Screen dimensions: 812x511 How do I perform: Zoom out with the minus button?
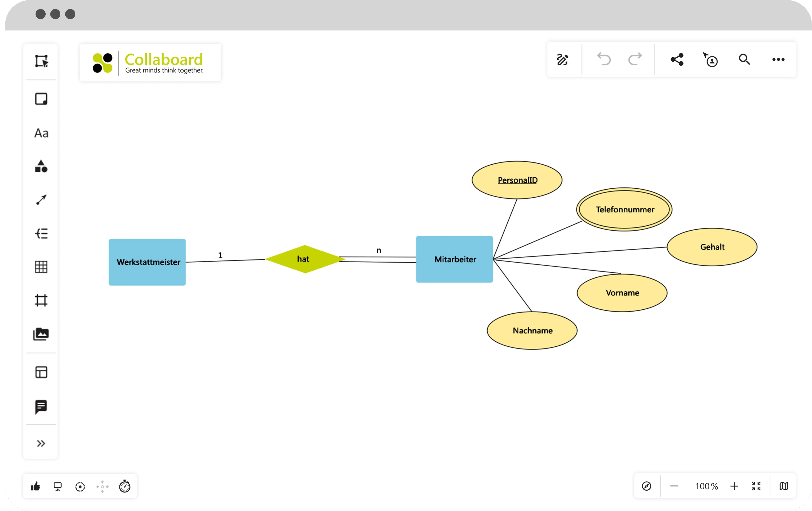[674, 486]
